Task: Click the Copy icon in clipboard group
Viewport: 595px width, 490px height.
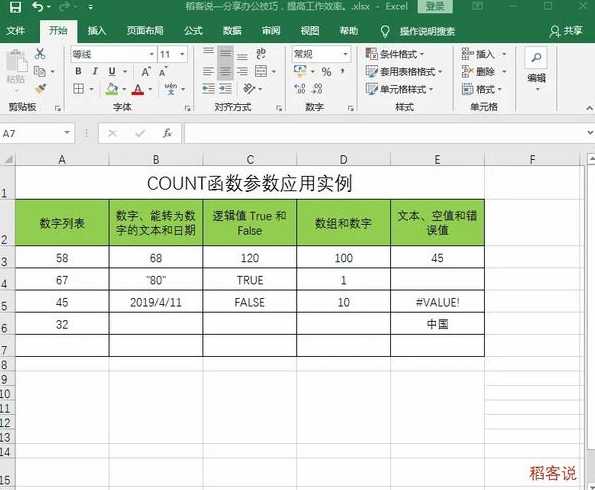Action: 39,71
